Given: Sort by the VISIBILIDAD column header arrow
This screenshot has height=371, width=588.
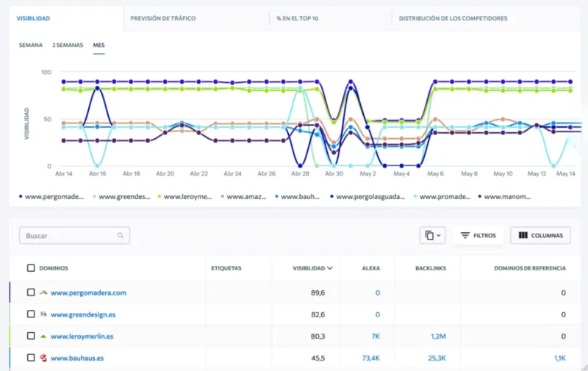Looking at the screenshot, I should 330,269.
